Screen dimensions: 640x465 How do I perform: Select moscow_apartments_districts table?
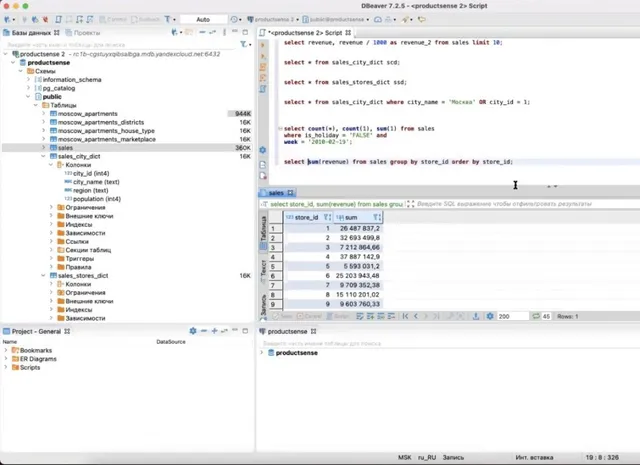(x=100, y=122)
